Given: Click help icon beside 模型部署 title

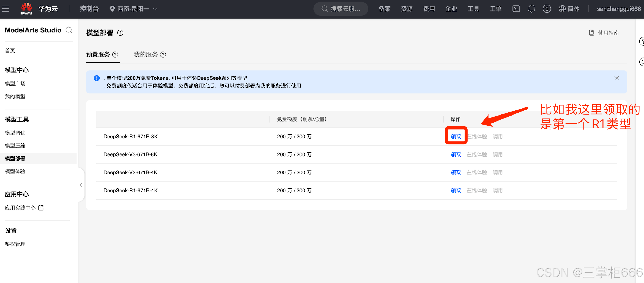Looking at the screenshot, I should pos(120,33).
